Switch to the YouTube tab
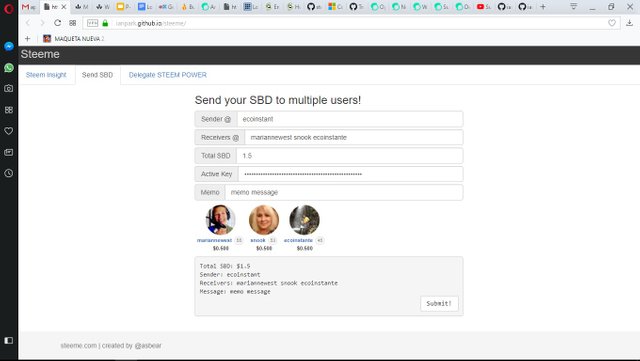This screenshot has width=640, height=361. pos(484,7)
